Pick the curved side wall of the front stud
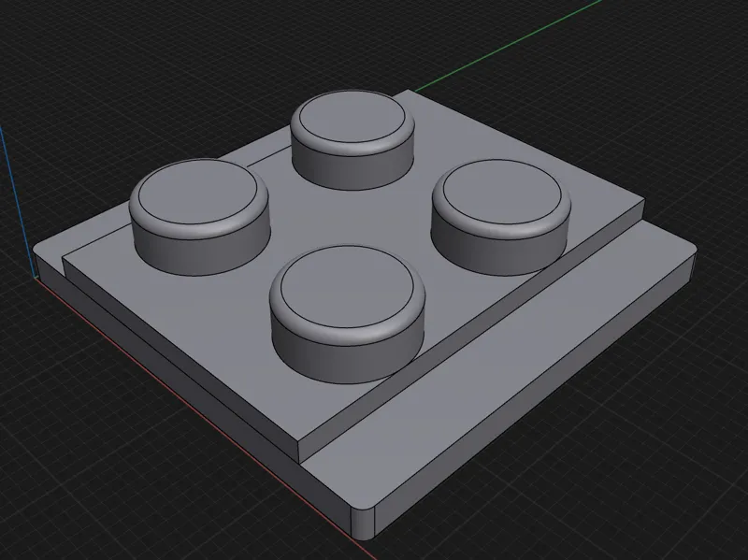 coord(347,357)
